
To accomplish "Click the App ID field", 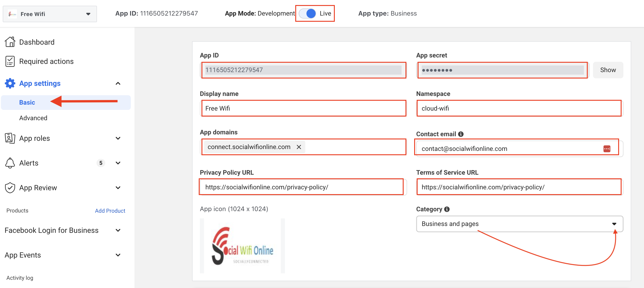I will click(x=303, y=70).
